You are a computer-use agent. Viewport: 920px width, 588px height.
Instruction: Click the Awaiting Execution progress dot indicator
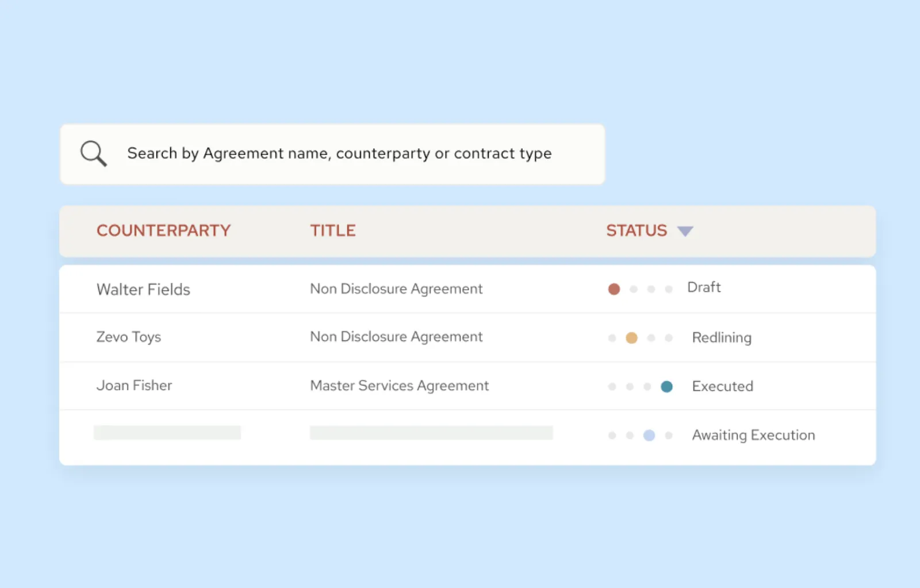[649, 435]
